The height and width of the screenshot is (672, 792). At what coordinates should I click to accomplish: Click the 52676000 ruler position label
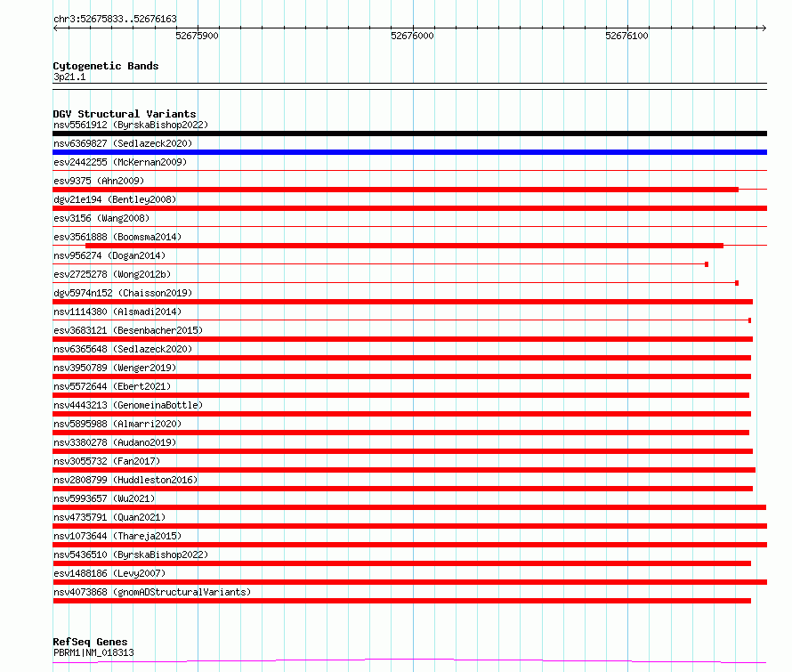pyautogui.click(x=412, y=36)
